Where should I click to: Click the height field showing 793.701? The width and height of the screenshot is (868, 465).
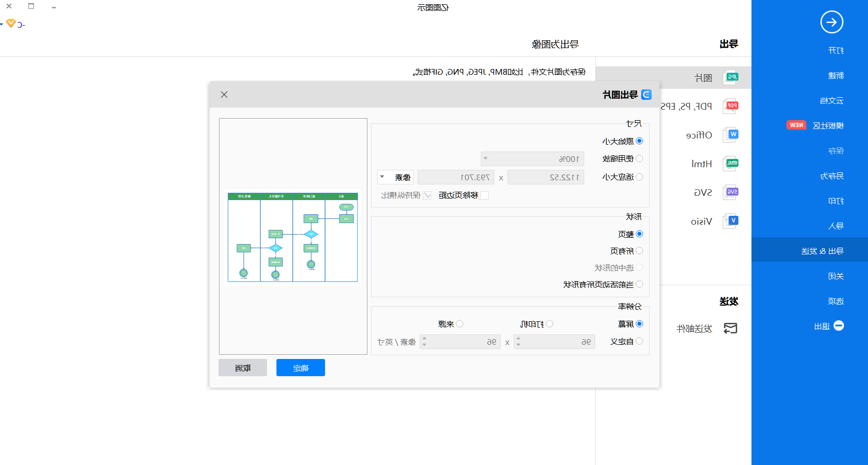(x=456, y=177)
